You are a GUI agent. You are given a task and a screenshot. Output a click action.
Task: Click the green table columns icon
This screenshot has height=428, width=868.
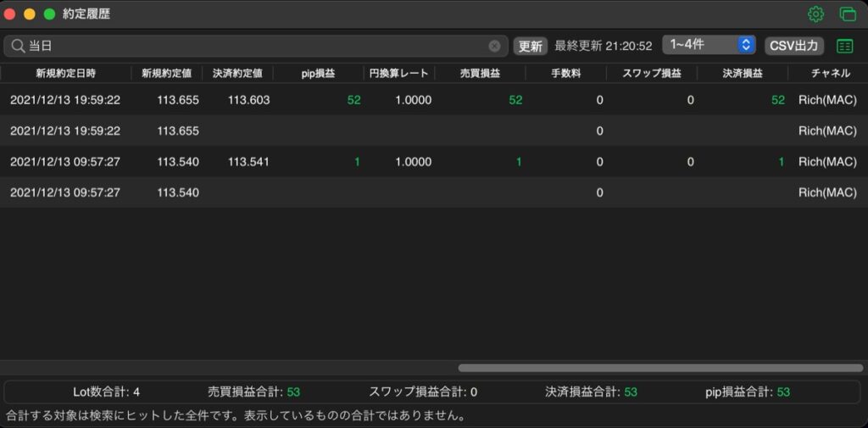[x=845, y=46]
